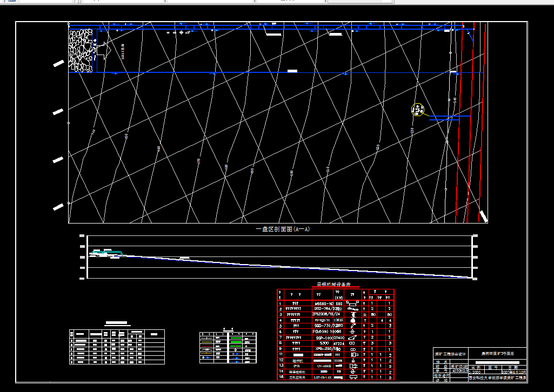Screen dimensions: 554x392
Task: Click the white-bordered table at bottom left
Action: click(117, 347)
